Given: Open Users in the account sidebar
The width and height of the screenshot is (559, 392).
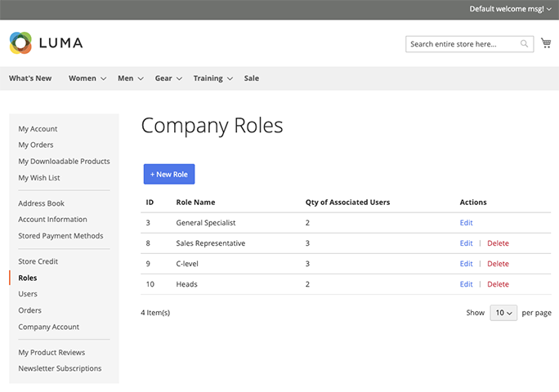Looking at the screenshot, I should pyautogui.click(x=28, y=294).
